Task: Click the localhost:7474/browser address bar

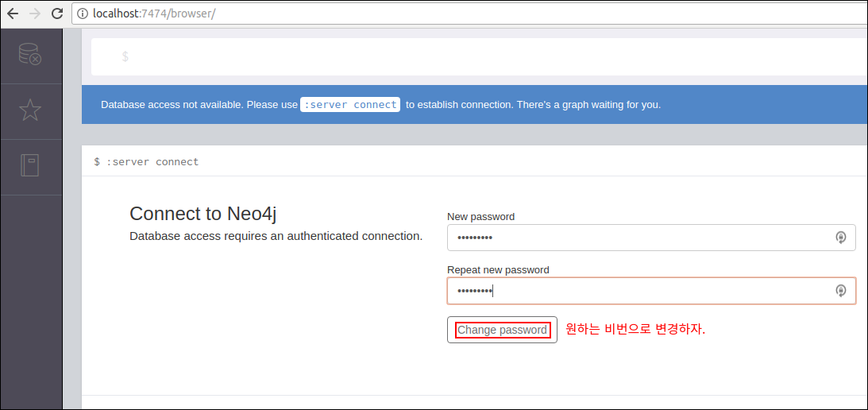Action: coord(469,14)
